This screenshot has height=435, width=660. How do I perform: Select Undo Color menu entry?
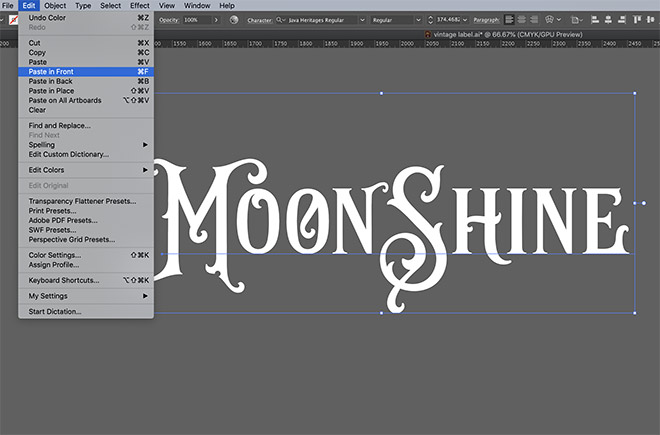49,18
